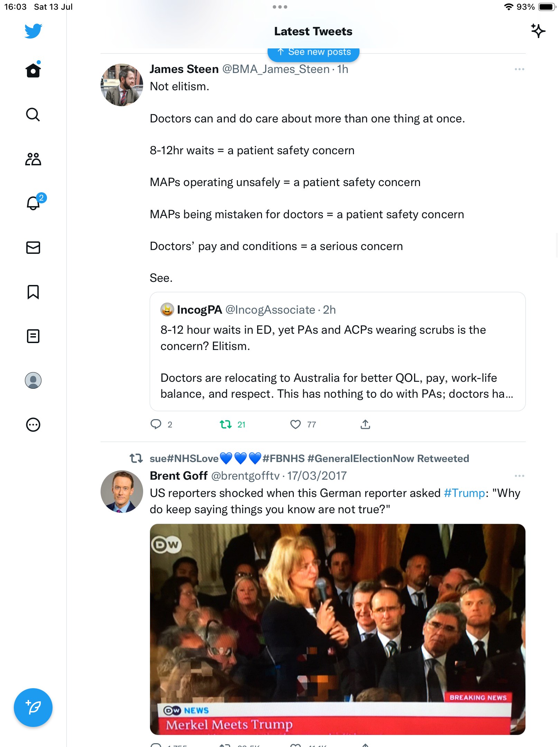
Task: Open the Search magnifier icon
Action: pos(33,114)
